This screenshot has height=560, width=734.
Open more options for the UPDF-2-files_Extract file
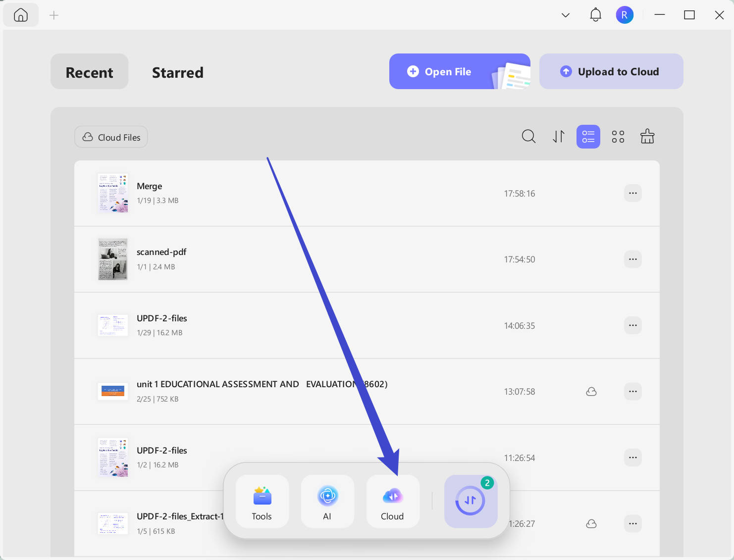[x=633, y=523]
